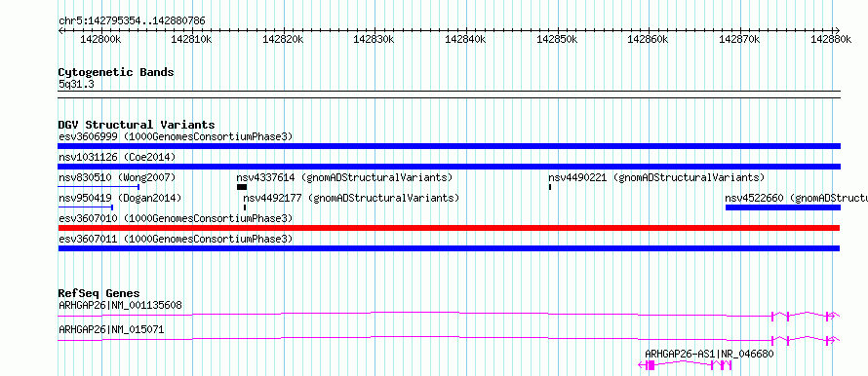
Task: Open the nsv950419 (Dogan2014) variant label
Action: point(120,198)
